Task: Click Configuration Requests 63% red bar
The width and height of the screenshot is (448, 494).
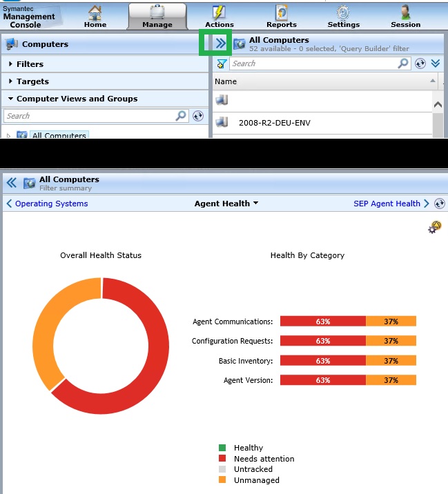Action: tap(323, 341)
